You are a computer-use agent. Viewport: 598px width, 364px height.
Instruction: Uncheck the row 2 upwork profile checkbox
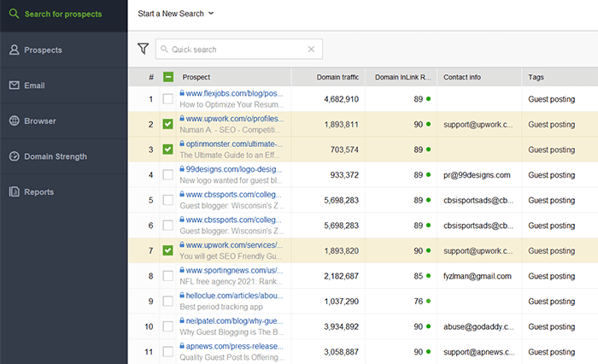[x=167, y=125]
